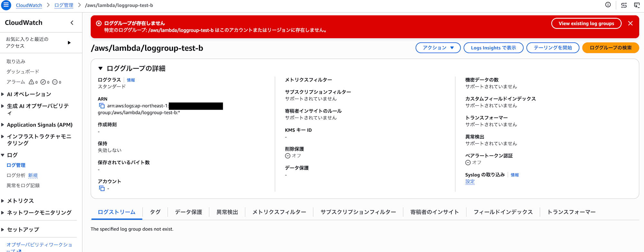Click the 削除保護 off status icon

click(x=288, y=156)
